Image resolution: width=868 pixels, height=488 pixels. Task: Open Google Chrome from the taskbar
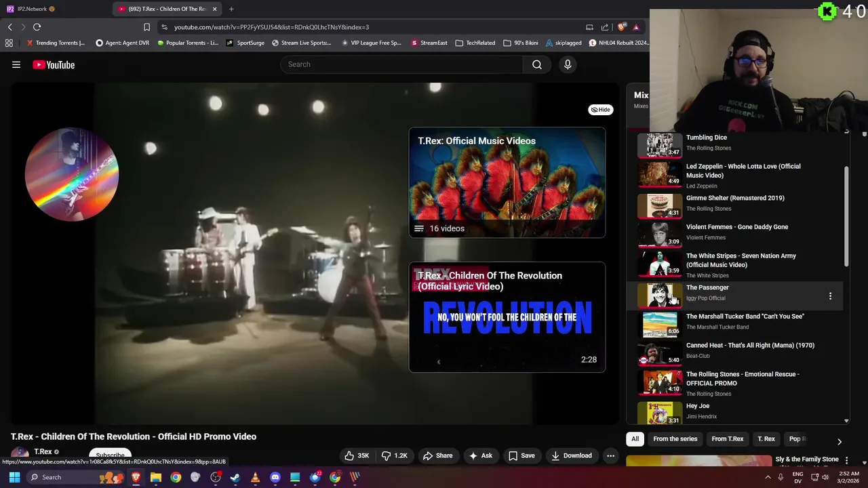pyautogui.click(x=176, y=477)
